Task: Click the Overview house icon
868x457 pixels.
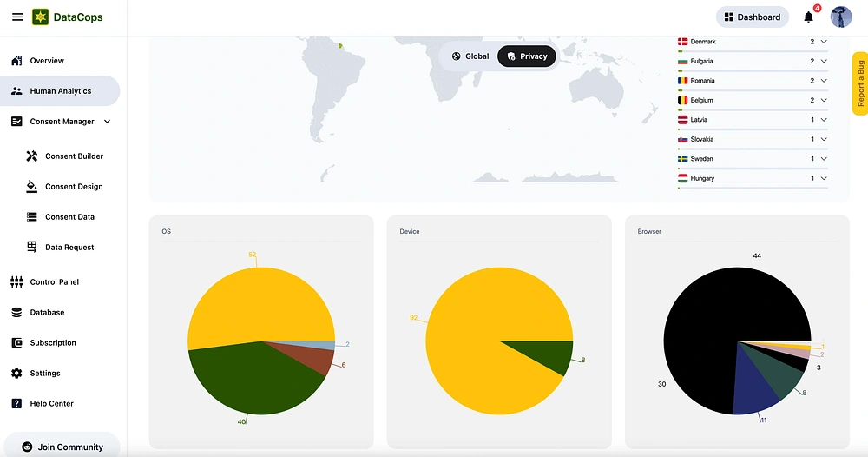Action: (x=16, y=60)
